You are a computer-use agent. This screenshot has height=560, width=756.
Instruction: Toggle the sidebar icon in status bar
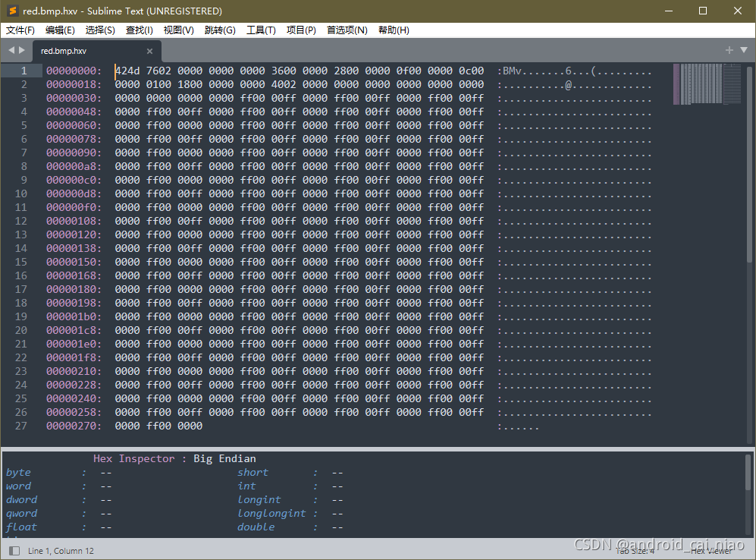pyautogui.click(x=14, y=551)
